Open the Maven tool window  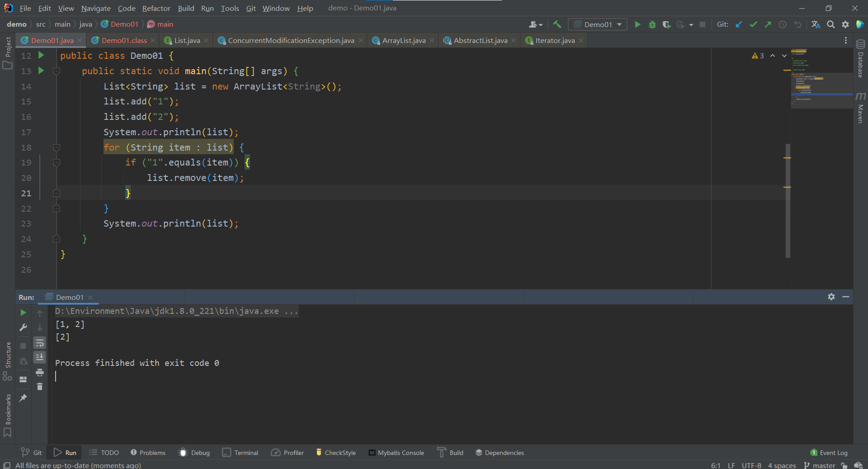[x=860, y=108]
